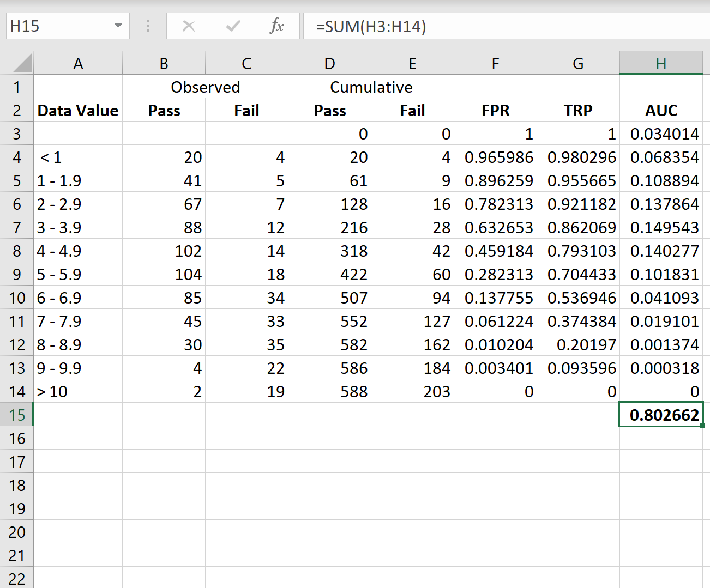Select the cell labeled 1 - 1.9
The height and width of the screenshot is (588, 710).
tap(78, 180)
